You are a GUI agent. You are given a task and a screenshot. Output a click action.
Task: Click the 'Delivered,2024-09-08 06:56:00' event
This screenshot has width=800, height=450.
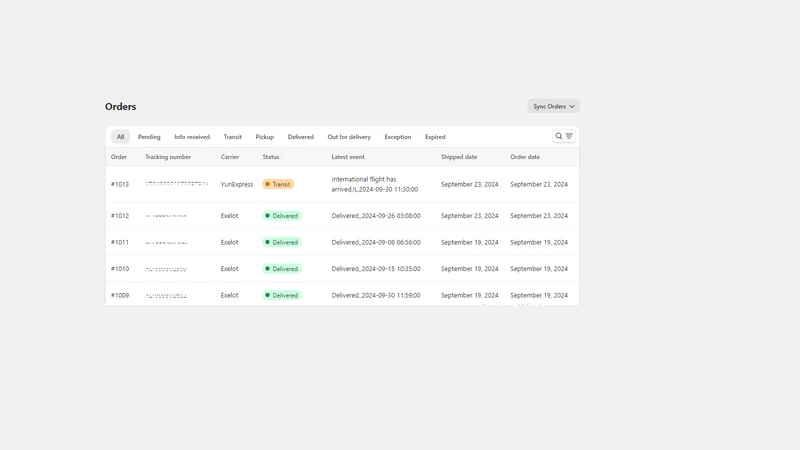click(376, 242)
